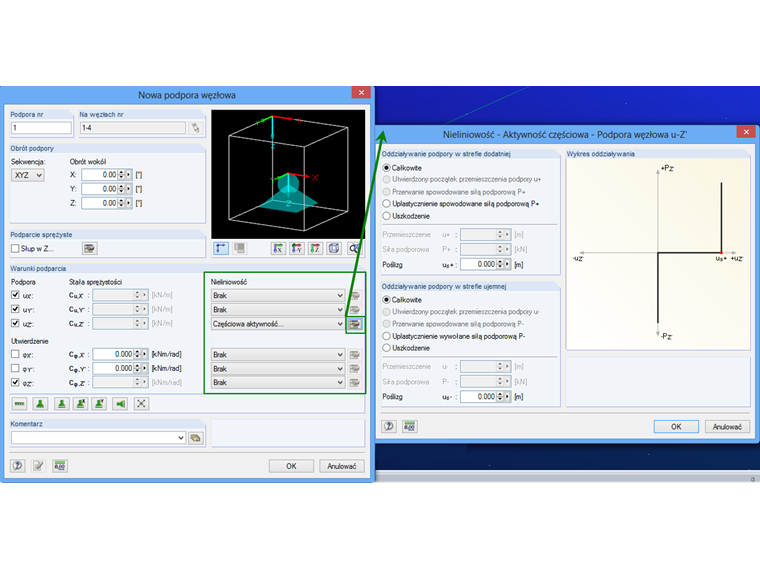Click the 3D support preview image
The height and width of the screenshot is (570, 760).
[x=288, y=174]
